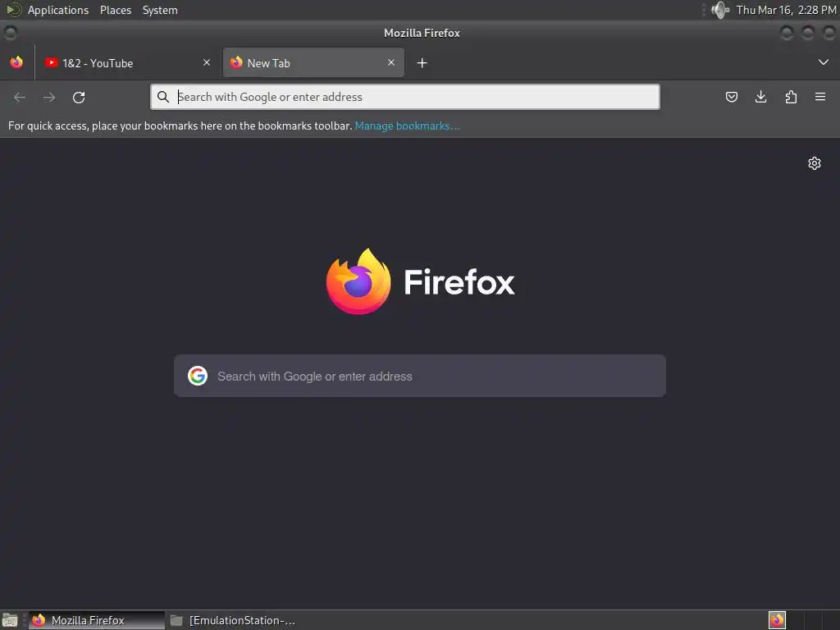840x630 pixels.
Task: Click the Firefox workspace switcher thumbnail
Action: [x=777, y=620]
